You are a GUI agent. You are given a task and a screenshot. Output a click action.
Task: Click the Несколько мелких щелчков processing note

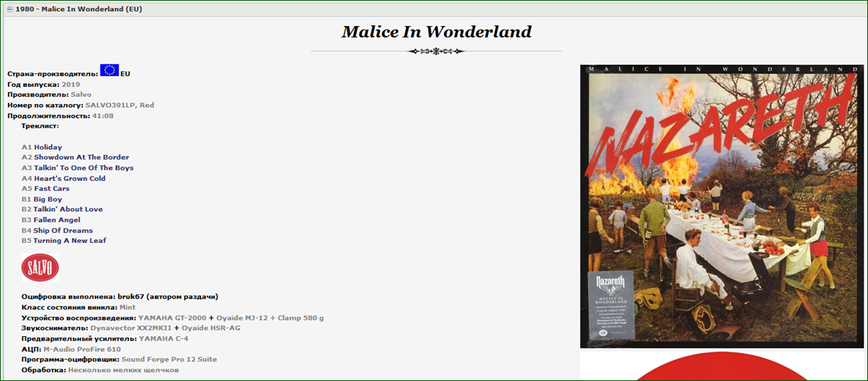click(124, 370)
